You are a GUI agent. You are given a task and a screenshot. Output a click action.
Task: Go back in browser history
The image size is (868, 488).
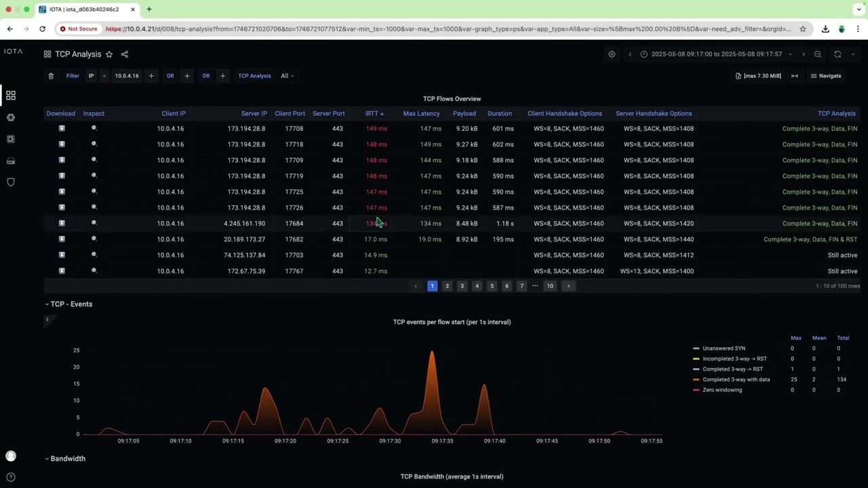(9, 29)
